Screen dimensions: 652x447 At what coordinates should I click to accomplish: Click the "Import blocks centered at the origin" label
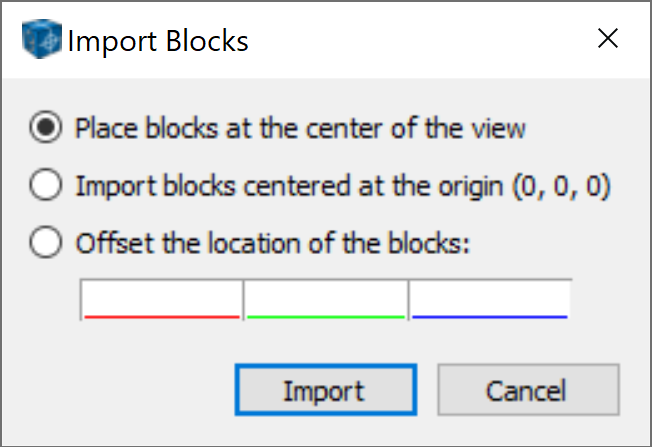270,186
